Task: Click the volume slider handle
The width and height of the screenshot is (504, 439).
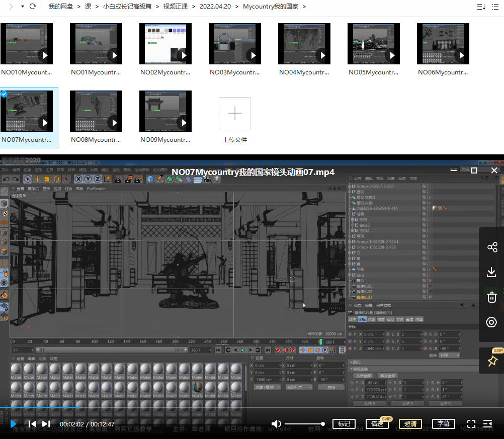Action: pos(322,424)
